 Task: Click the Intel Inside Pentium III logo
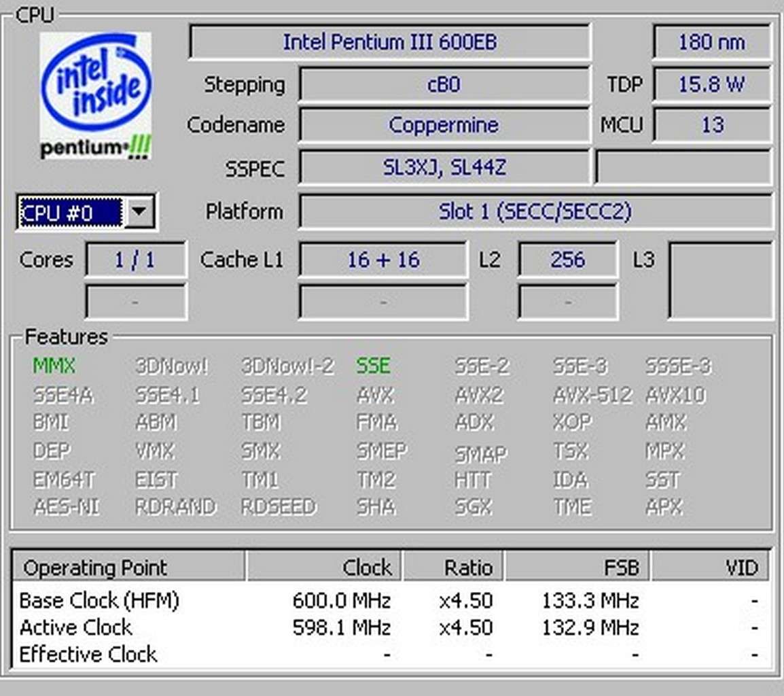94,95
